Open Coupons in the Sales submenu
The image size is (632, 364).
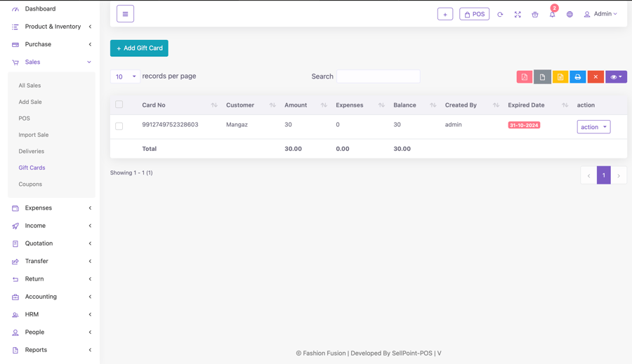[30, 184]
